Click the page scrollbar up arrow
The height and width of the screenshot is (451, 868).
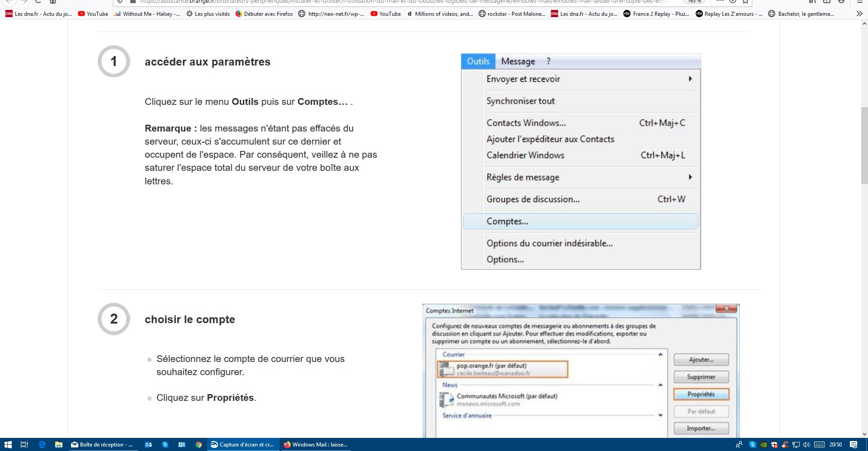(x=864, y=24)
